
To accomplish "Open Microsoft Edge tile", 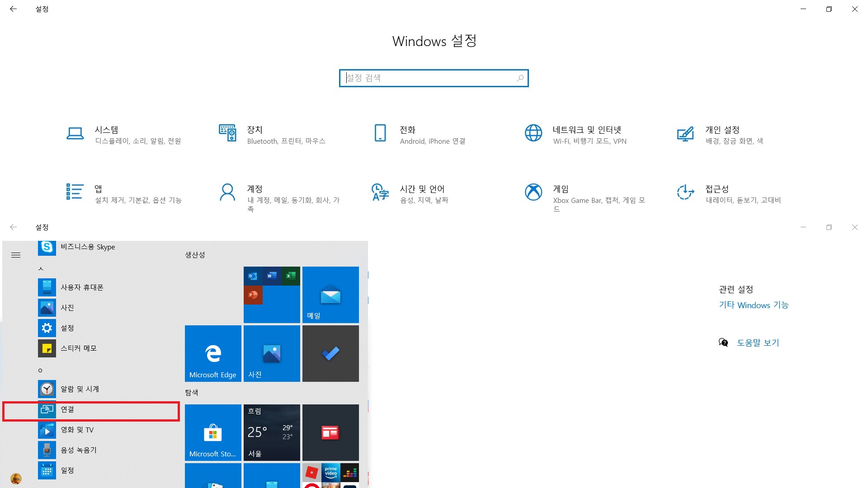I will click(213, 354).
